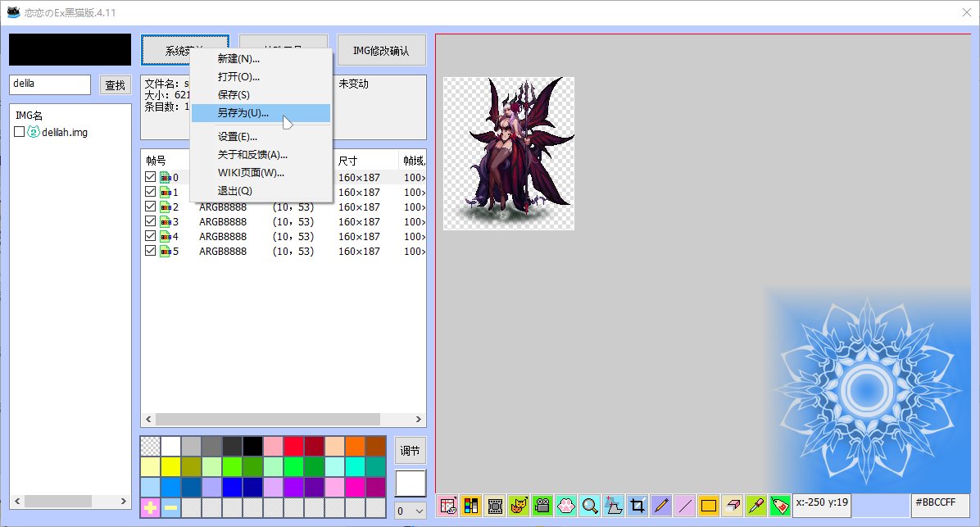Screen dimensions: 980x527
Task: Click the 尺寸 column header
Action: 347,161
